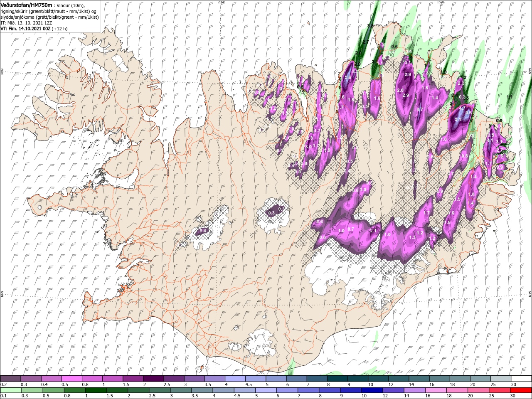Pick the white swatch after 30 on snow scale
Viewport: 532px width, 399px height.
pyautogui.click(x=521, y=379)
